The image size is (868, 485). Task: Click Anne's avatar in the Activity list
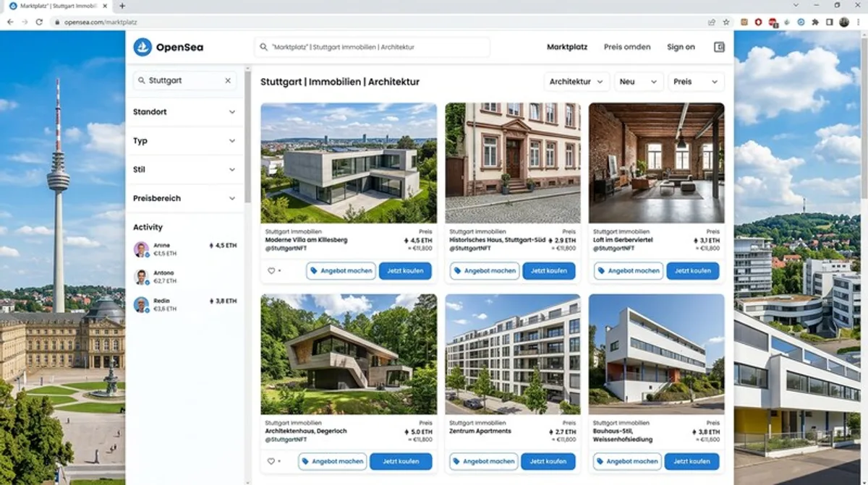[141, 249]
